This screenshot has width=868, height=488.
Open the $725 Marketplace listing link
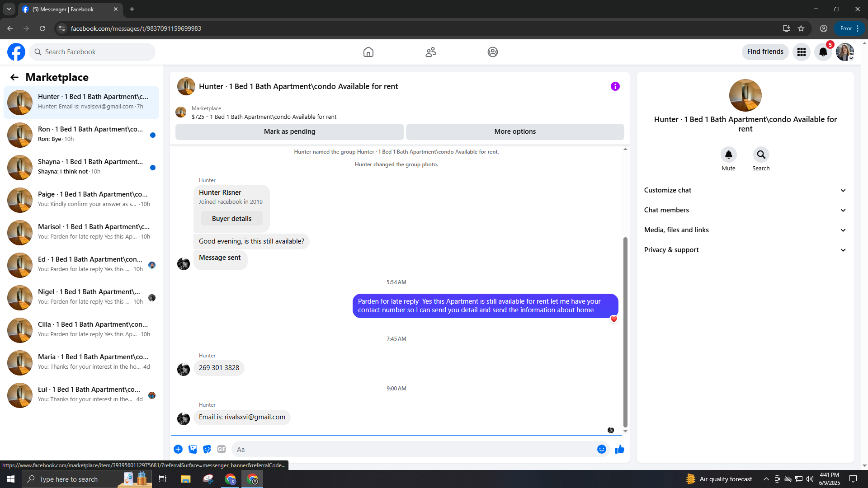point(264,117)
